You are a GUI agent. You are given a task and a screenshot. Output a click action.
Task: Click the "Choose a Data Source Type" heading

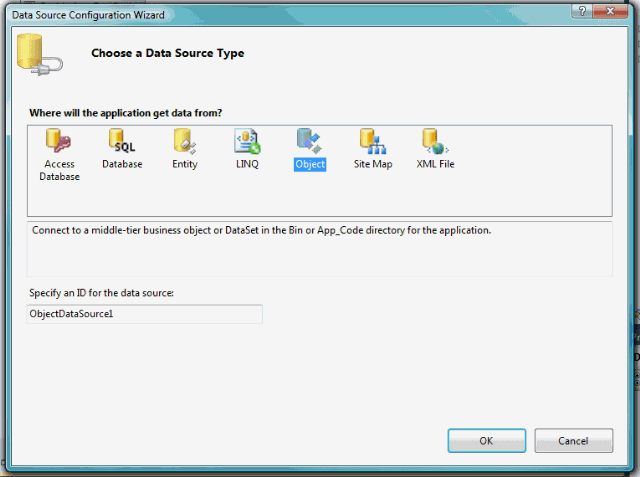pos(167,53)
